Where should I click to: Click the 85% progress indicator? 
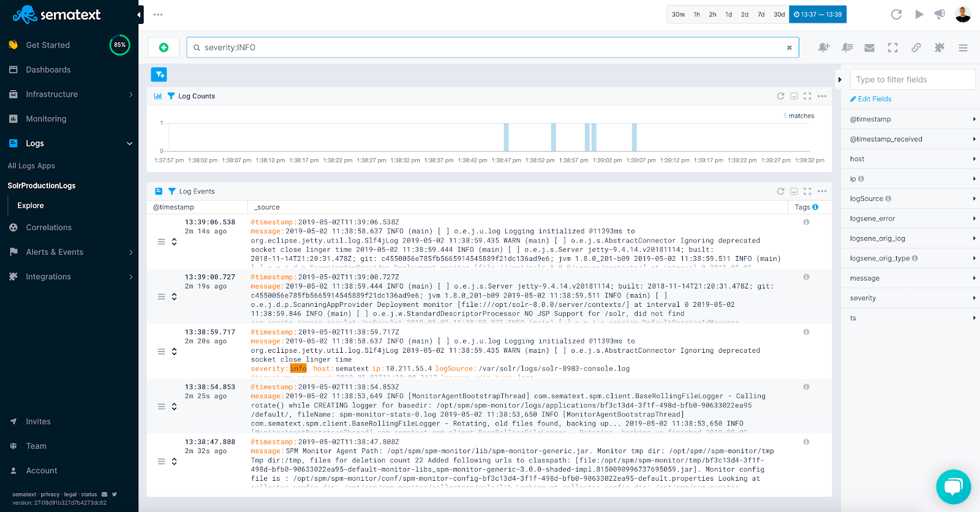(x=119, y=45)
